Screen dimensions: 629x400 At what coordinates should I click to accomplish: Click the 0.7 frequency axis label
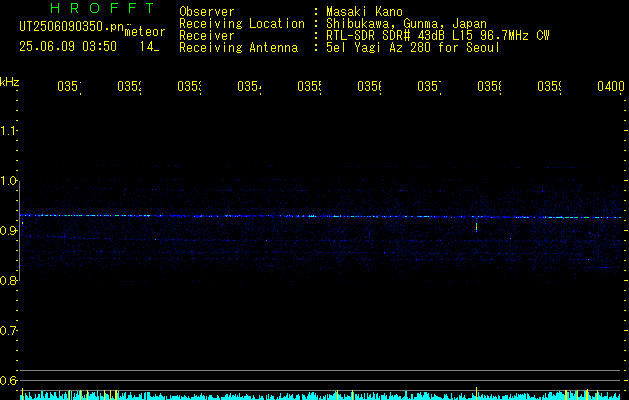(x=8, y=331)
